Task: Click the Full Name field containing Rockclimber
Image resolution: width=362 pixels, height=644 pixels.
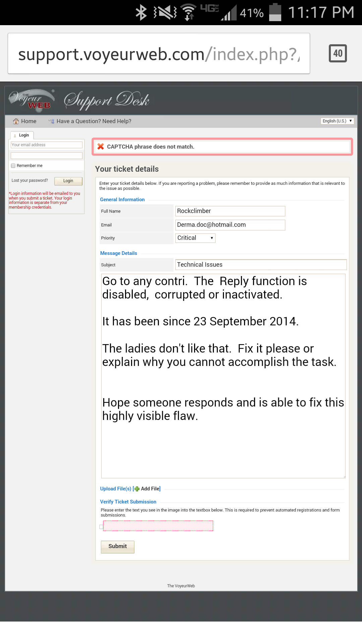Action: (230, 211)
